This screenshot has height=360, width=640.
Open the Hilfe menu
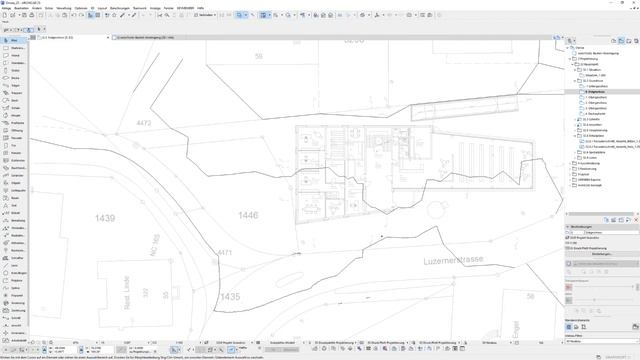200,8
